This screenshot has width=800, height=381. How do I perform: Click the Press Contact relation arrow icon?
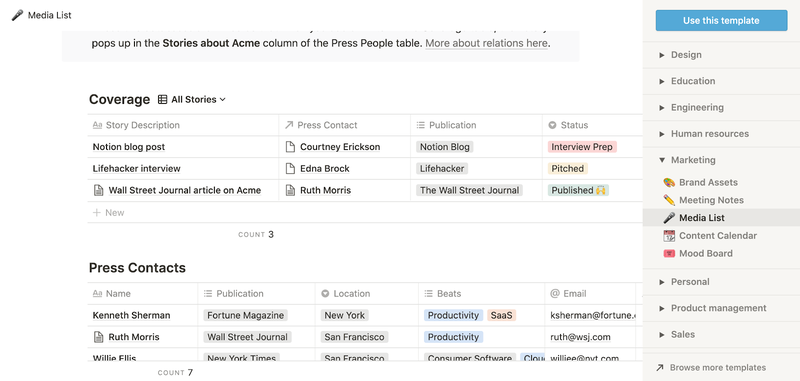(x=289, y=125)
